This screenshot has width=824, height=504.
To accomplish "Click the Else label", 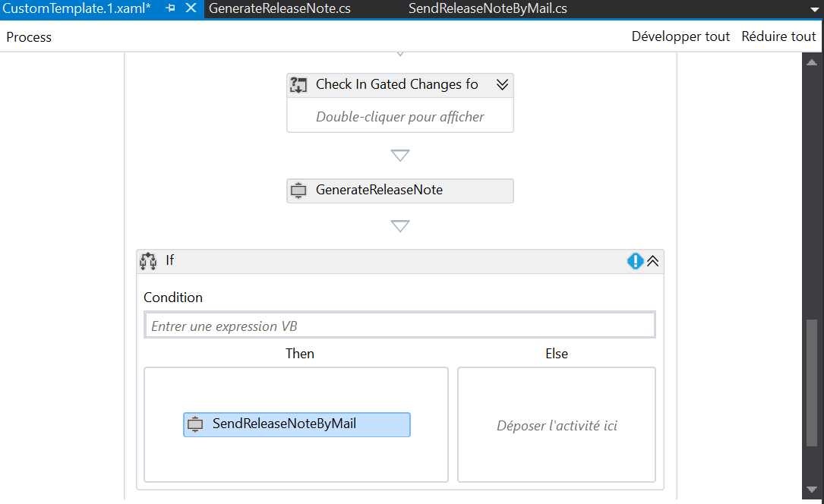I will coord(557,353).
